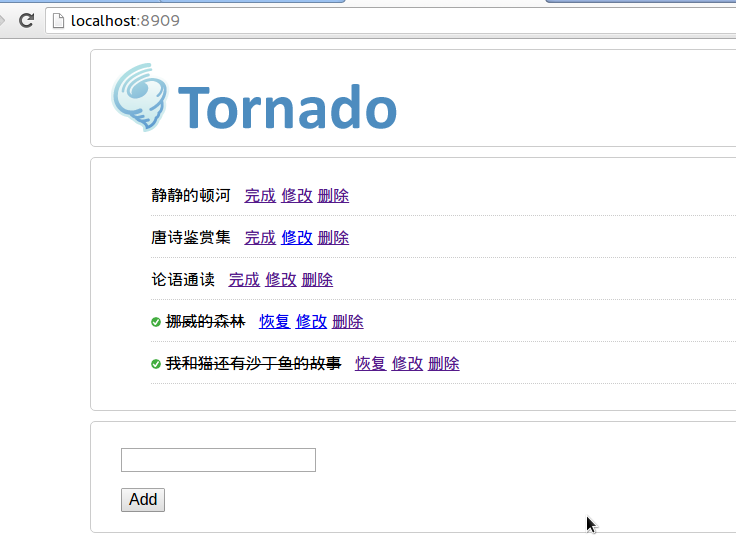This screenshot has height=545, width=736.
Task: Click the browser reload icon
Action: pyautogui.click(x=26, y=20)
